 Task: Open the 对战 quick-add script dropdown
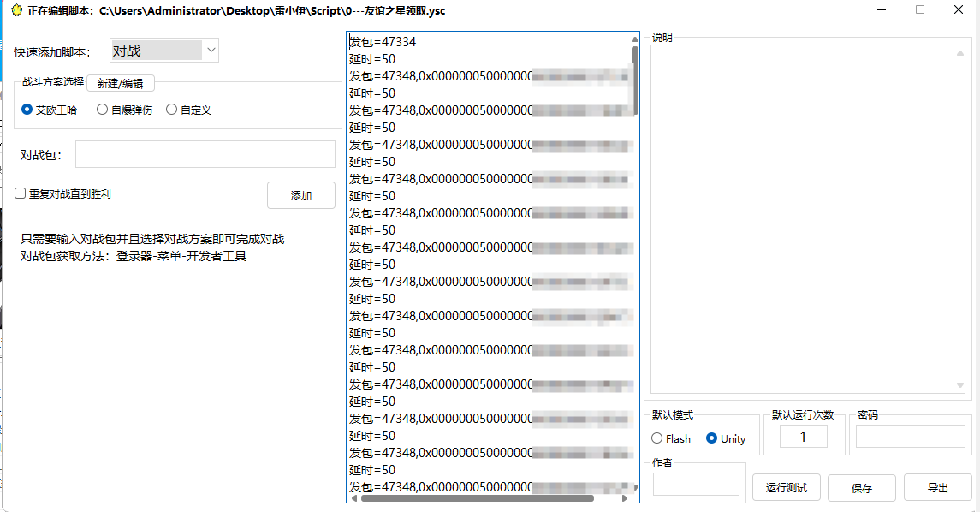[164, 51]
